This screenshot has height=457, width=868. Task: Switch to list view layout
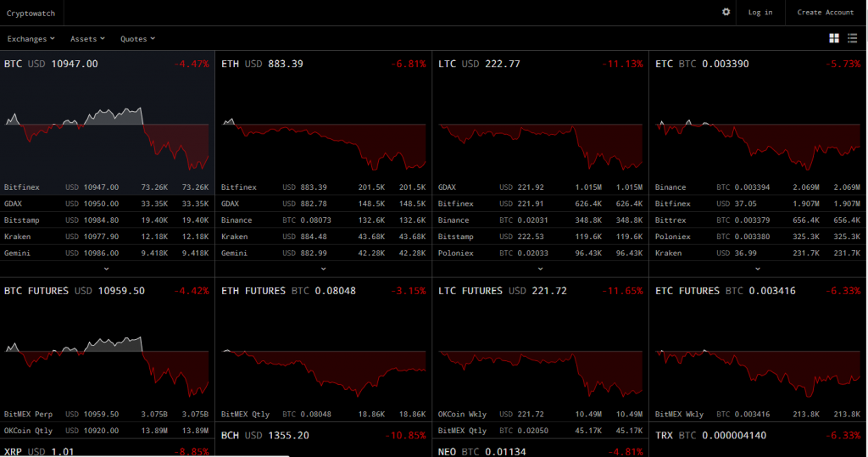852,38
